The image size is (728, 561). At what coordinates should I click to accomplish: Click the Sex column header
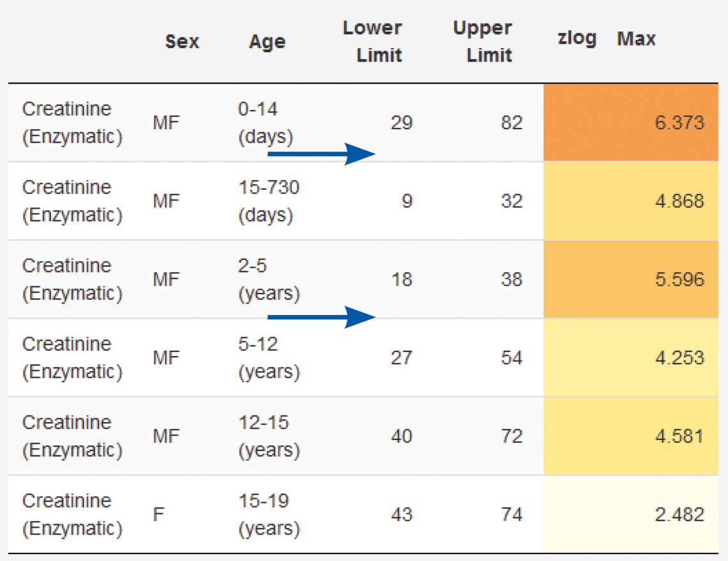coord(182,42)
